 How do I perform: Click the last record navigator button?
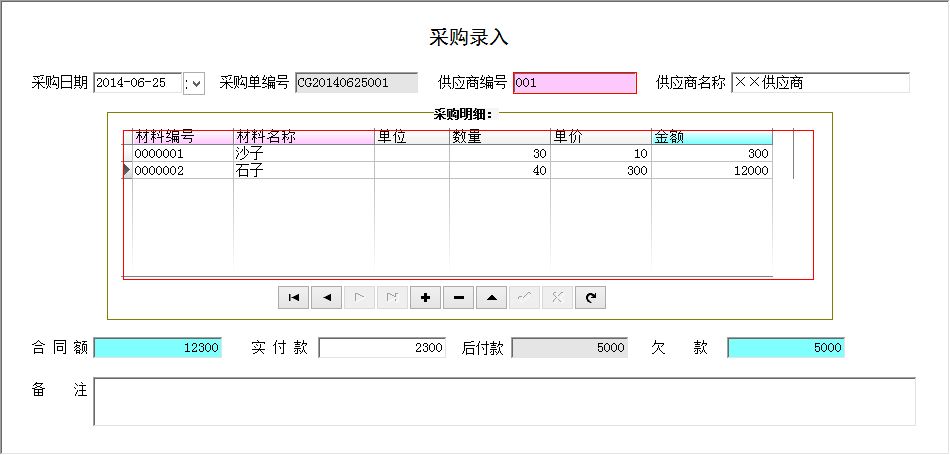pos(393,297)
